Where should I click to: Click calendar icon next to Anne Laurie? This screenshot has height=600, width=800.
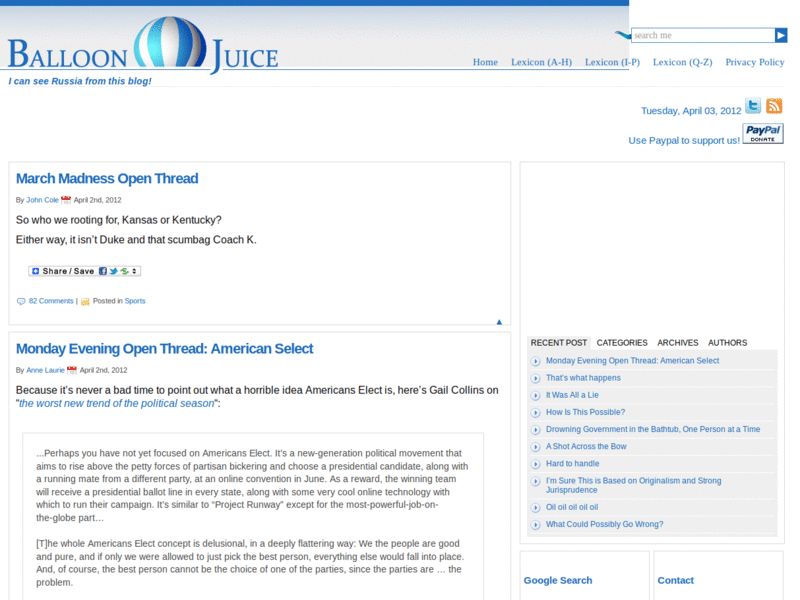[72, 370]
